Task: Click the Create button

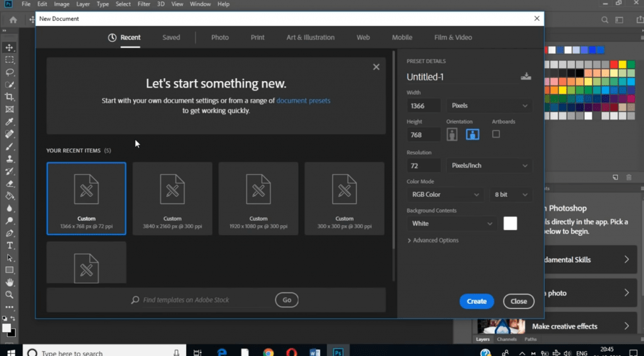Action: [477, 301]
